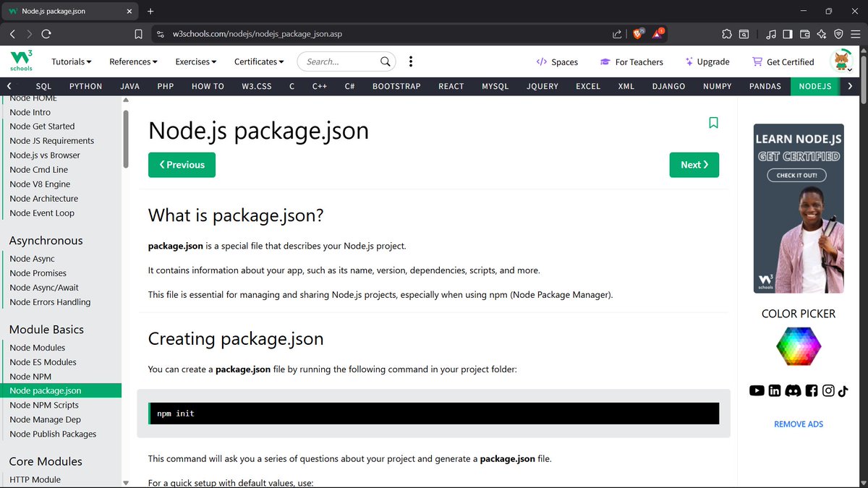The width and height of the screenshot is (868, 488).
Task: Click the browser forward arrow
Action: (x=30, y=33)
